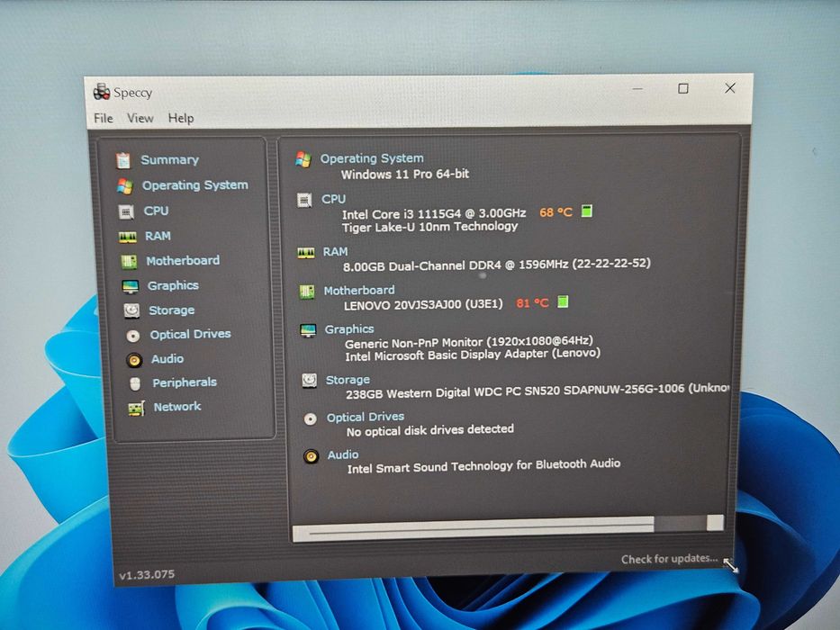Click 'Tiger Lake-U 10nm Technology' text
The image size is (840, 630).
coord(429,227)
